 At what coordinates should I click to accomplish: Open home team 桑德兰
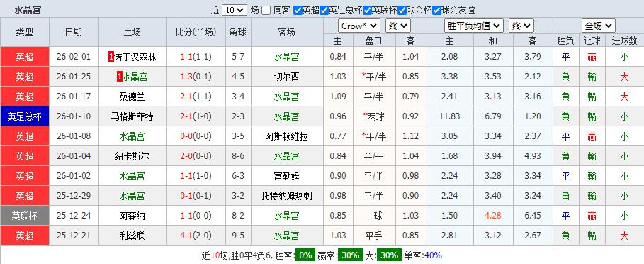point(132,97)
